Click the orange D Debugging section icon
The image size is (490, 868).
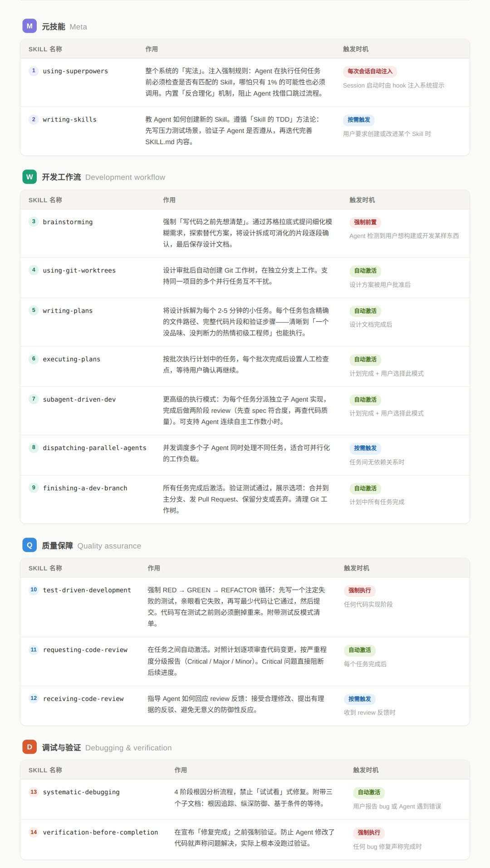(x=29, y=747)
